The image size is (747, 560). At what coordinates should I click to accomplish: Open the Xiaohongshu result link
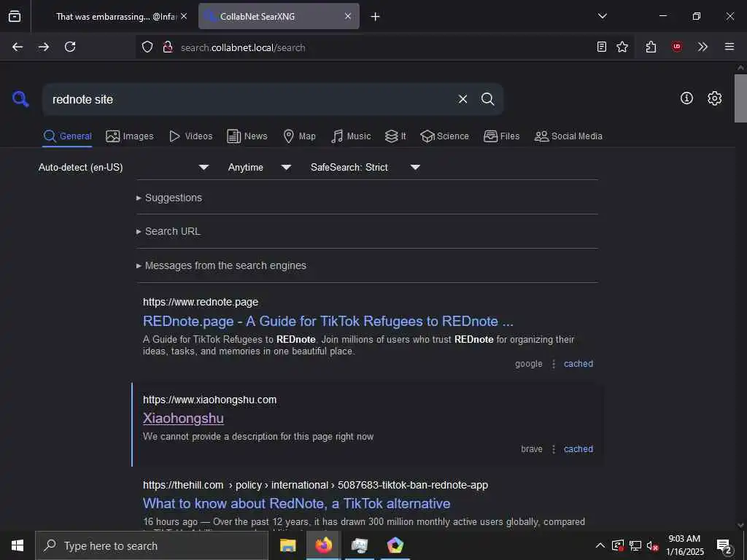[183, 418]
